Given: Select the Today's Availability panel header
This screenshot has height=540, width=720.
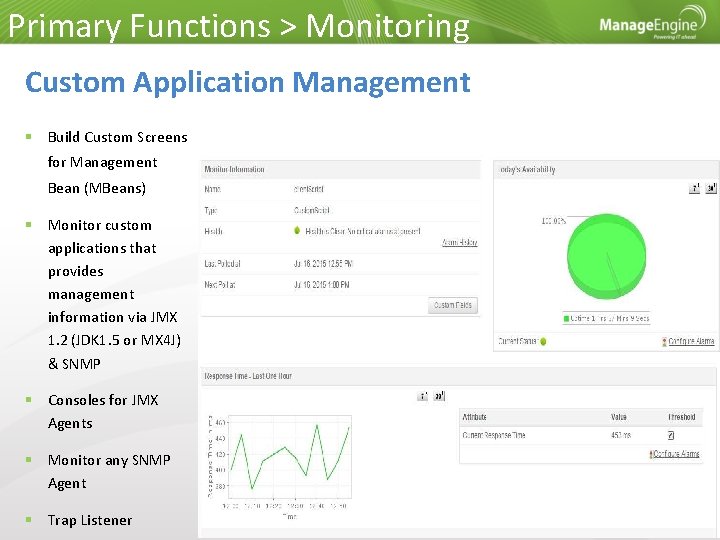Looking at the screenshot, I should click(606, 169).
